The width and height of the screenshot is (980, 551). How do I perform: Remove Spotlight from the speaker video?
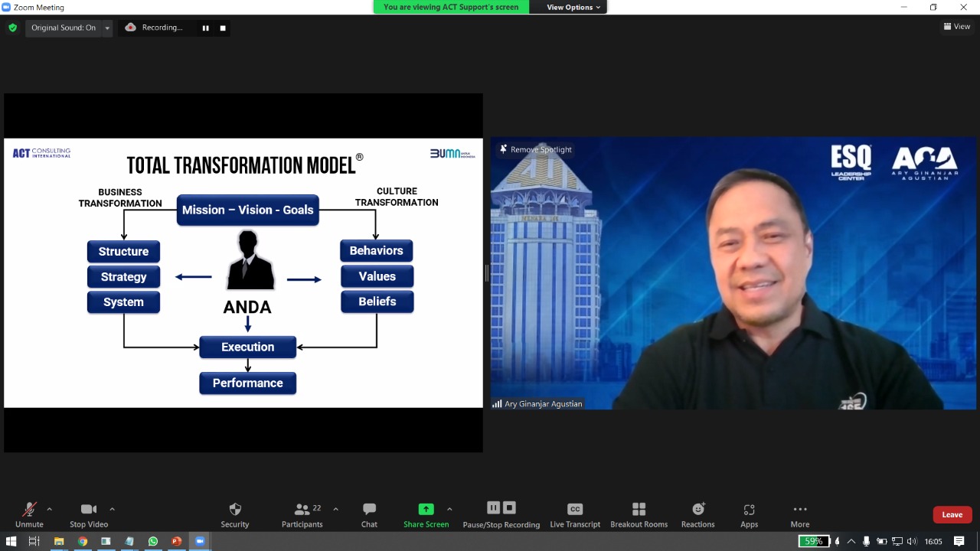click(x=535, y=149)
